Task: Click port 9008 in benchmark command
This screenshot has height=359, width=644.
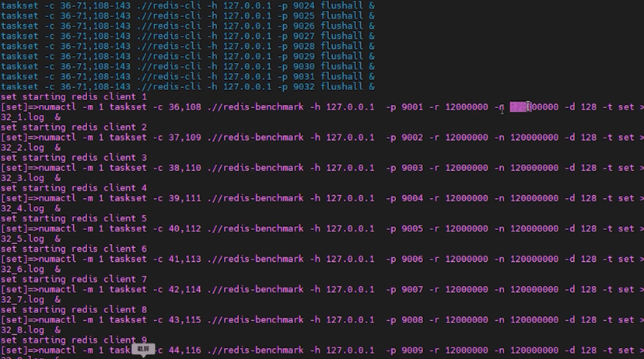Action: [x=412, y=319]
